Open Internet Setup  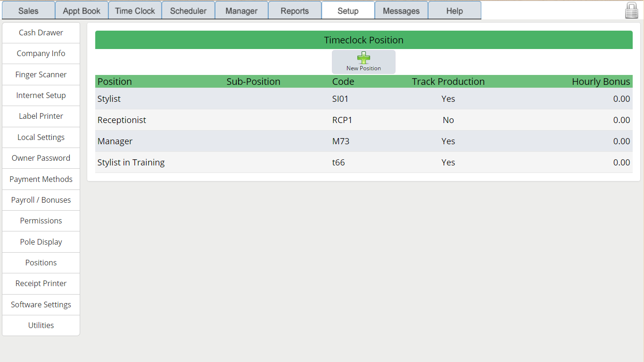41,95
